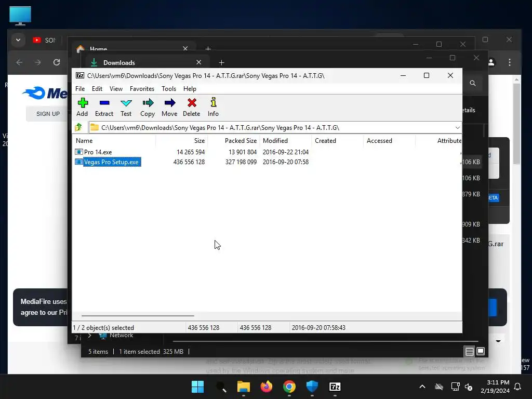Click the browser page vertical scrollbar

click(x=516, y=124)
